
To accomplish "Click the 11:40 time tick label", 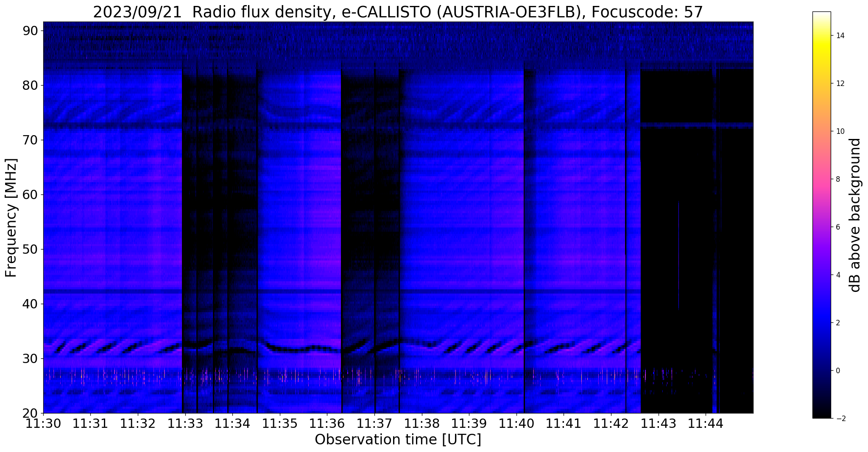I will point(516,423).
